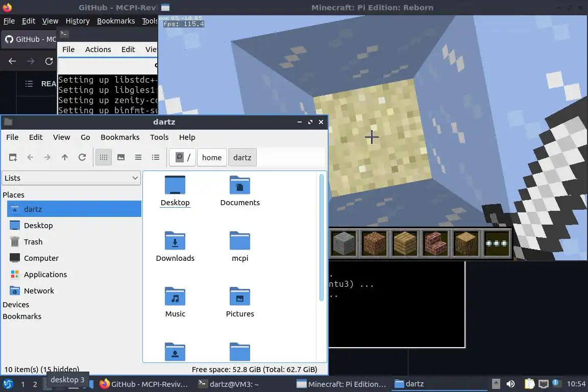
Task: Open terminal Actions menu
Action: point(98,49)
